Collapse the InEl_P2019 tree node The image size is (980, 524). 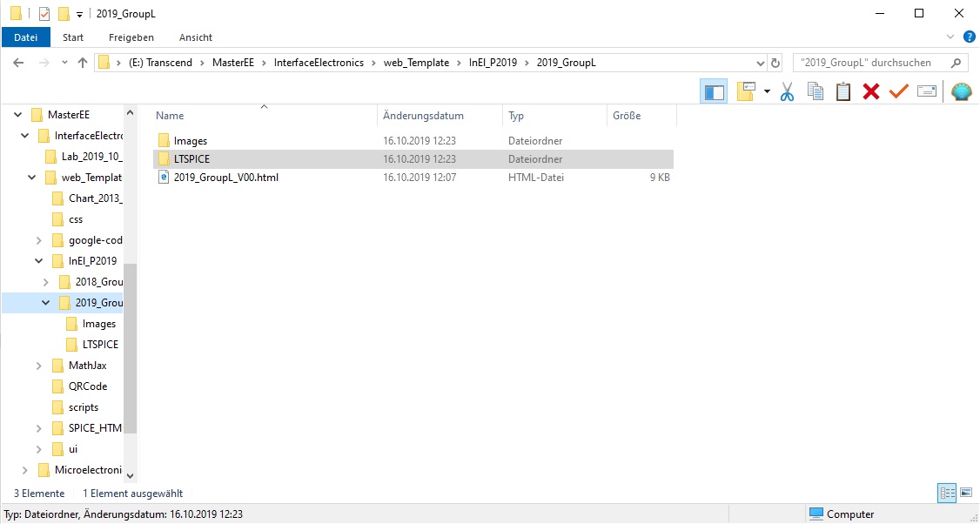[x=39, y=261]
